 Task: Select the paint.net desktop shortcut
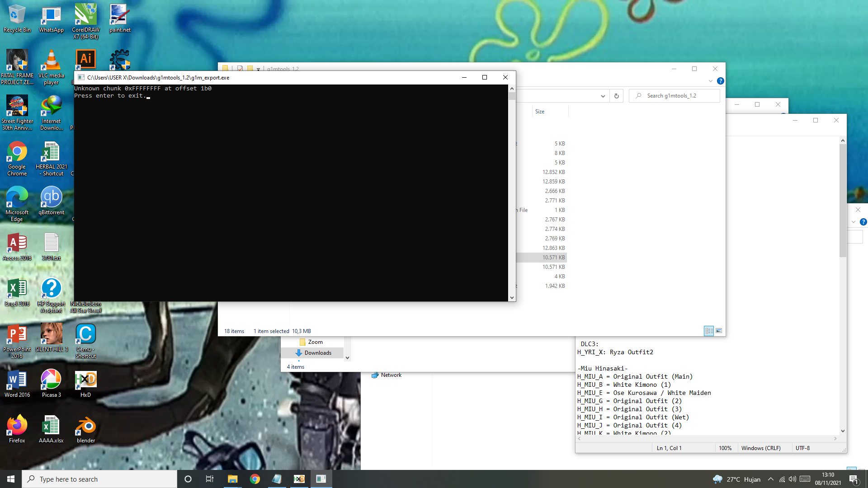coord(120,19)
